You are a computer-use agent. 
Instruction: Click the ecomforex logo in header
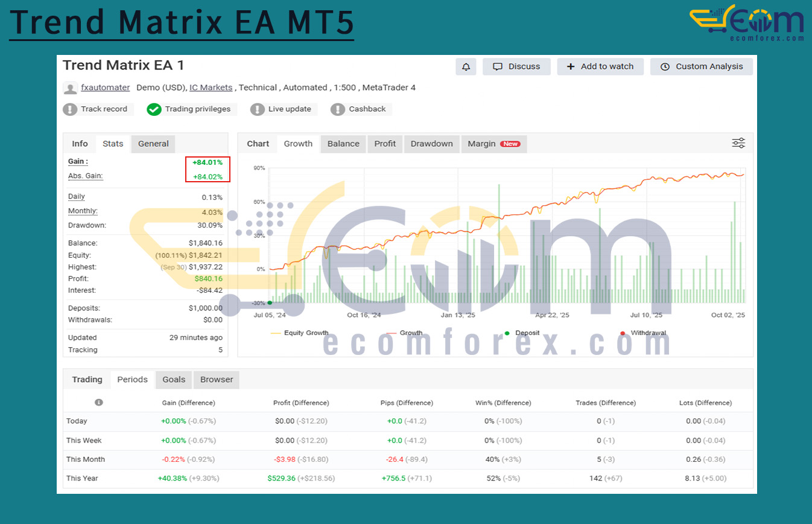tap(747, 23)
